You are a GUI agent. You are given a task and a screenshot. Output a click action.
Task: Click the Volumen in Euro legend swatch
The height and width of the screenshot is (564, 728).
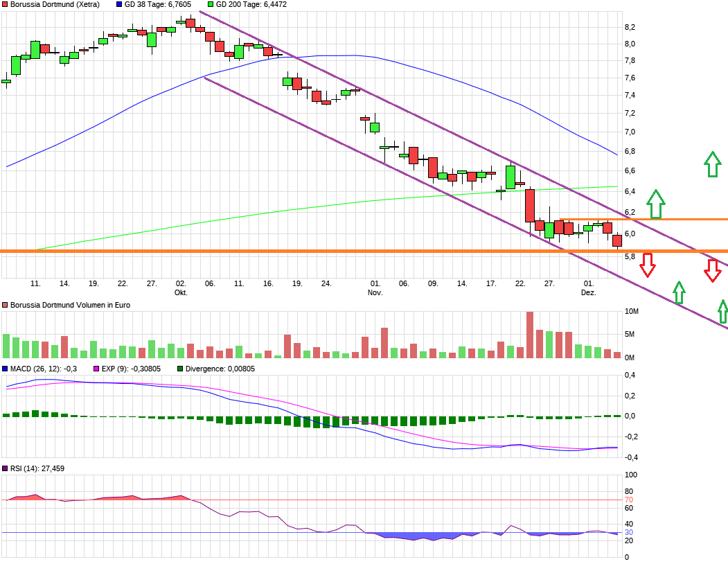coord(5,306)
